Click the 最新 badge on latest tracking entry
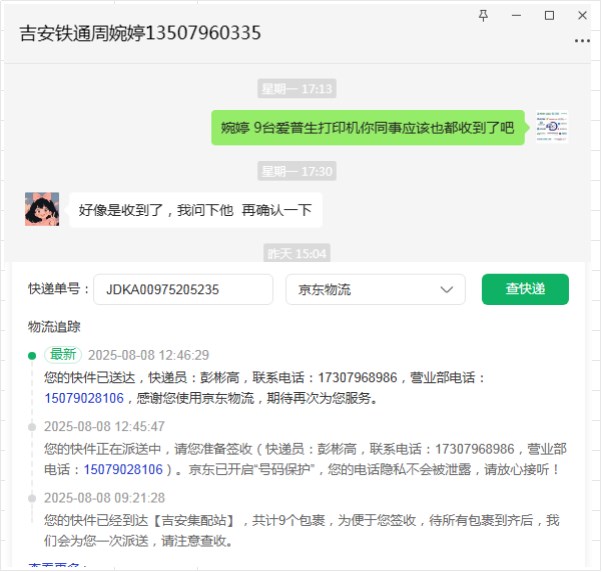602x572 pixels. pyautogui.click(x=63, y=354)
